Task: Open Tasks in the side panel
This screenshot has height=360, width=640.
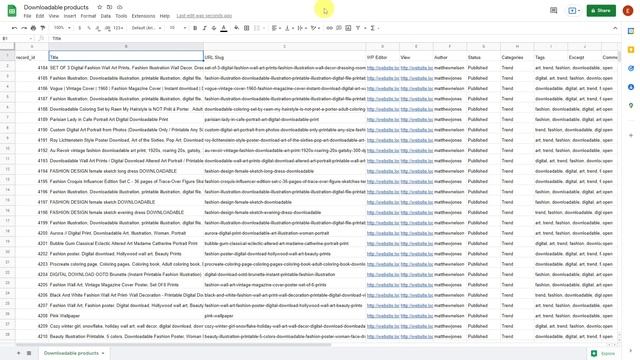Action: (x=631, y=68)
